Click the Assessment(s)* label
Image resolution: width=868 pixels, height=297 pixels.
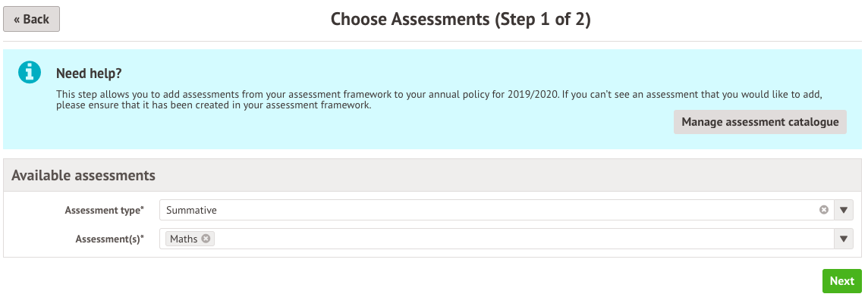click(109, 239)
